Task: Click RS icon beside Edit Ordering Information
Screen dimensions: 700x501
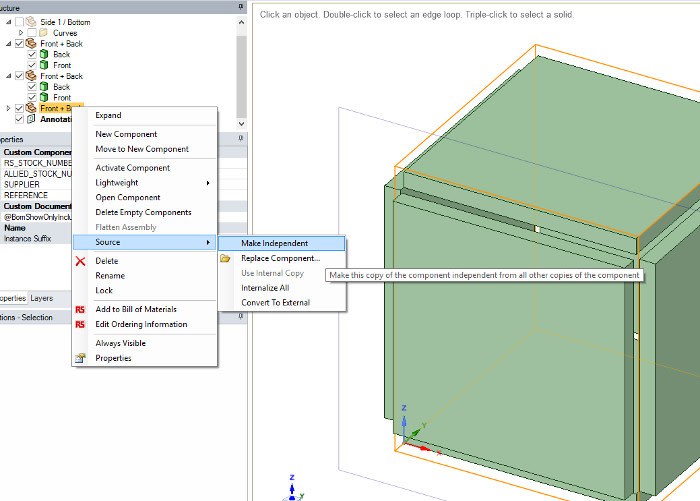Action: pyautogui.click(x=80, y=325)
